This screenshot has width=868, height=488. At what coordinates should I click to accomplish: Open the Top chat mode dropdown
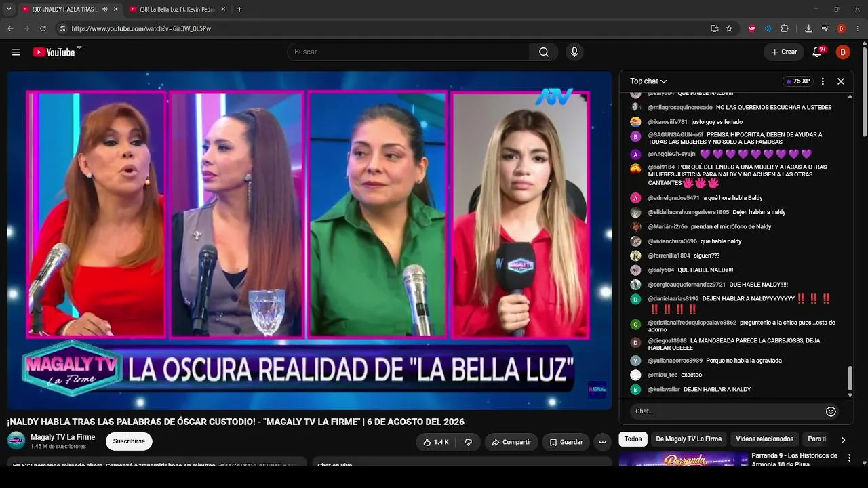[x=648, y=81]
